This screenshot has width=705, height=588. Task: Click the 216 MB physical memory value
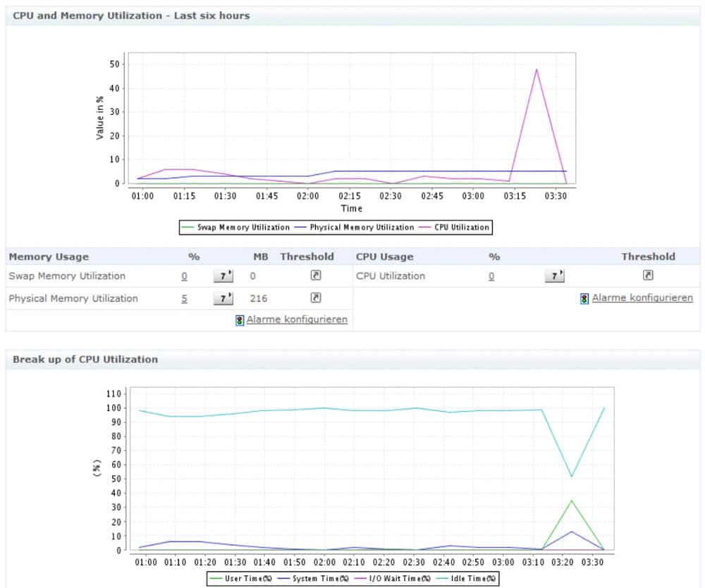[x=259, y=298]
